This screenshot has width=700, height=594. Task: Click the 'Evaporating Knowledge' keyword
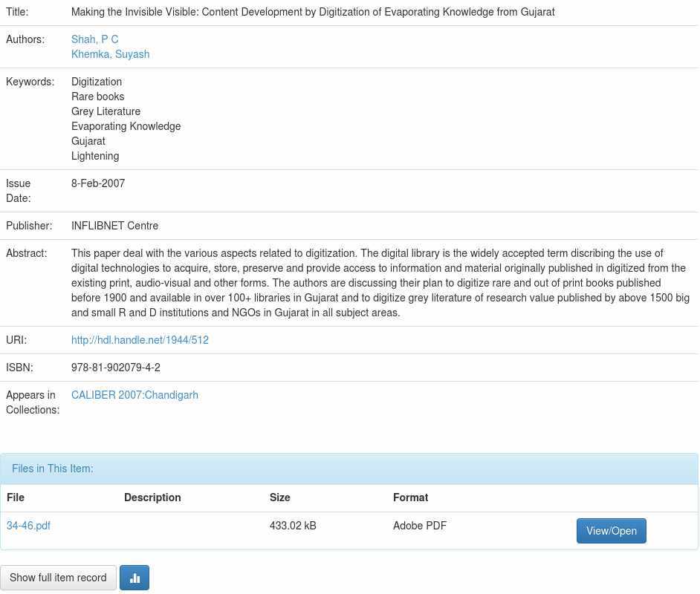[126, 126]
